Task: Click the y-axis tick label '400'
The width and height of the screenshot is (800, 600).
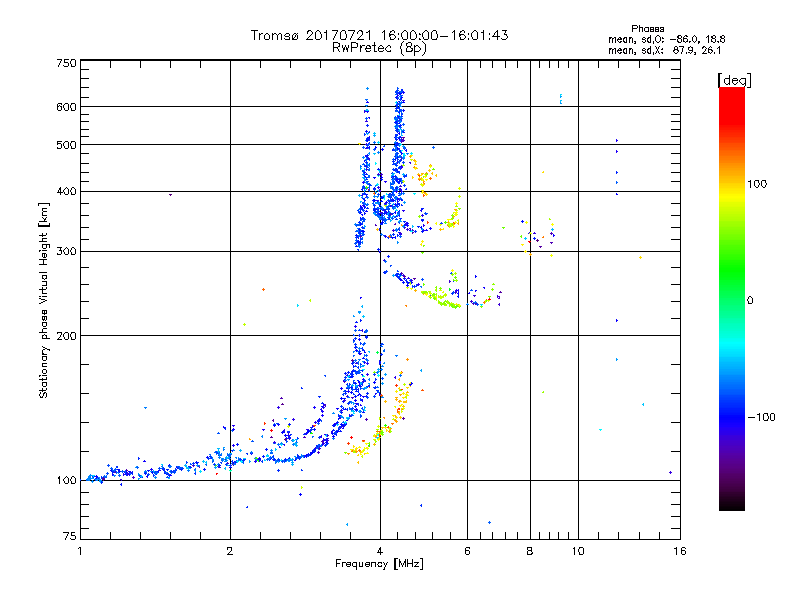Action: point(66,192)
